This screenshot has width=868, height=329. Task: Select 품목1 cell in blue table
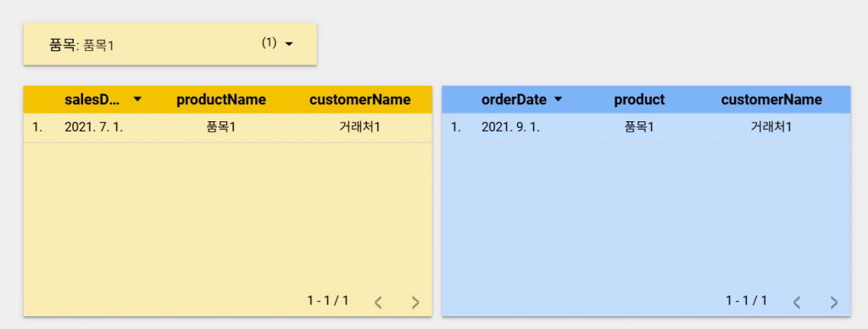pos(639,127)
